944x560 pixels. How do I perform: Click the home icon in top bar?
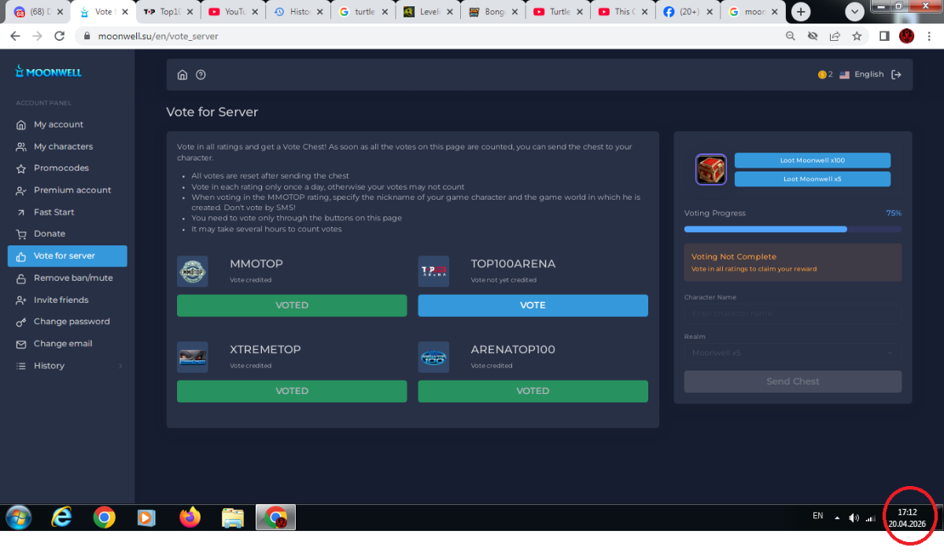[183, 75]
